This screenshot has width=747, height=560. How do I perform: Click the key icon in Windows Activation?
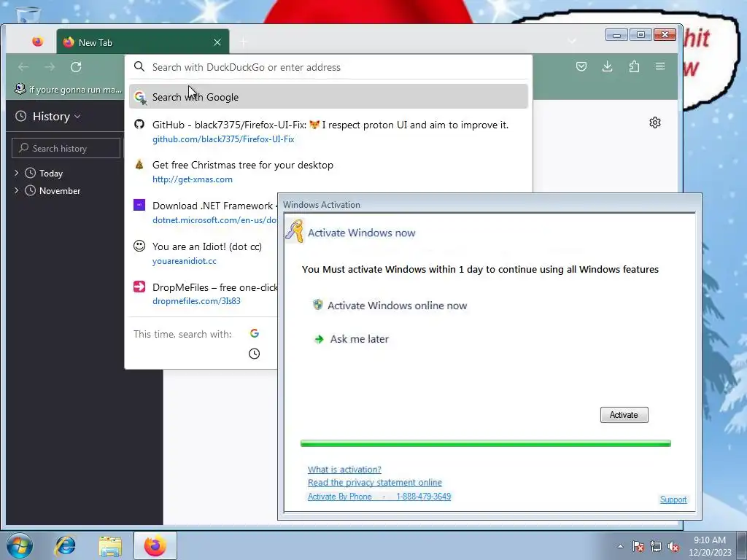pyautogui.click(x=295, y=231)
